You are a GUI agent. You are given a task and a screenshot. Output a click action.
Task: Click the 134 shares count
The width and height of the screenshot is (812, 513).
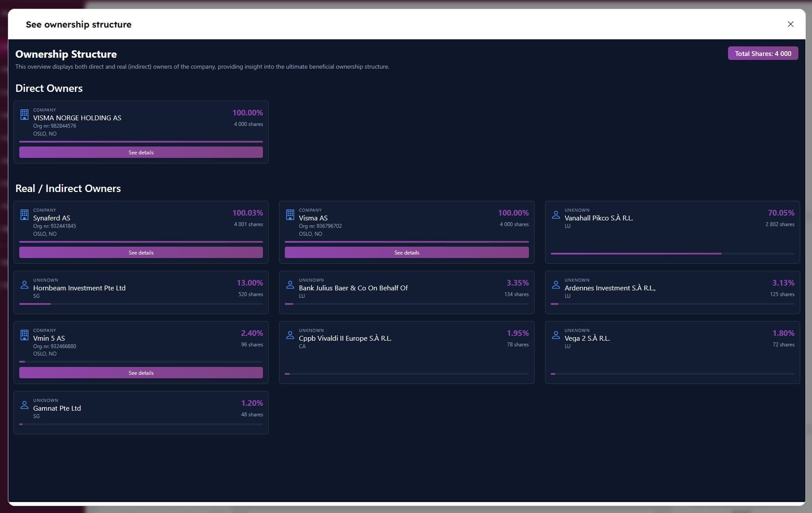tap(516, 294)
